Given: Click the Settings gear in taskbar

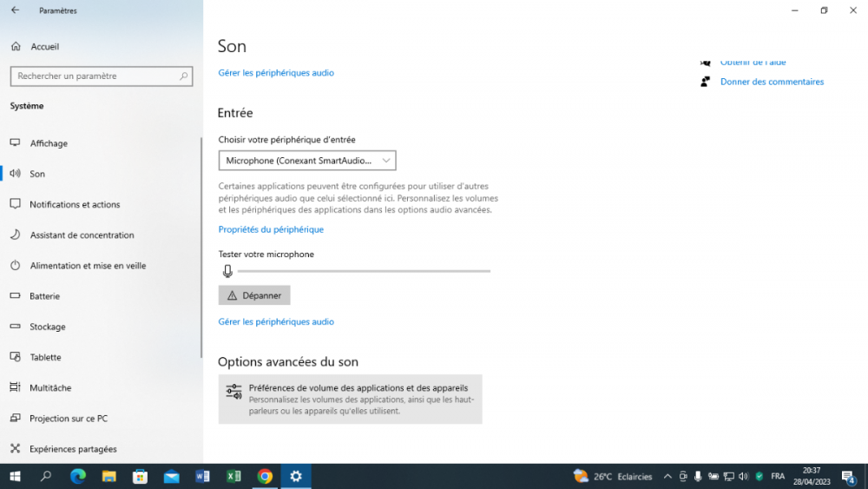Looking at the screenshot, I should [x=296, y=476].
